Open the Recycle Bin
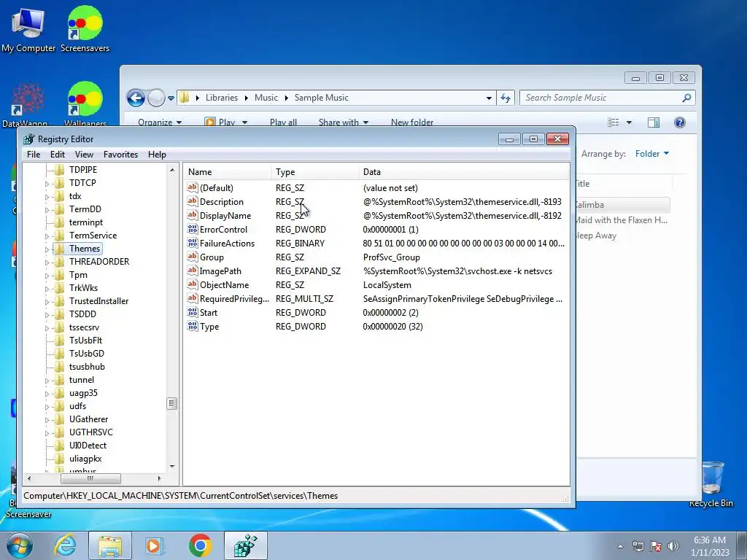747x560 pixels. (711, 483)
